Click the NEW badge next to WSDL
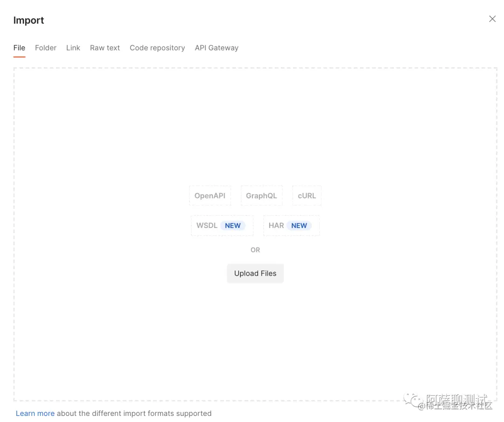 pos(233,225)
